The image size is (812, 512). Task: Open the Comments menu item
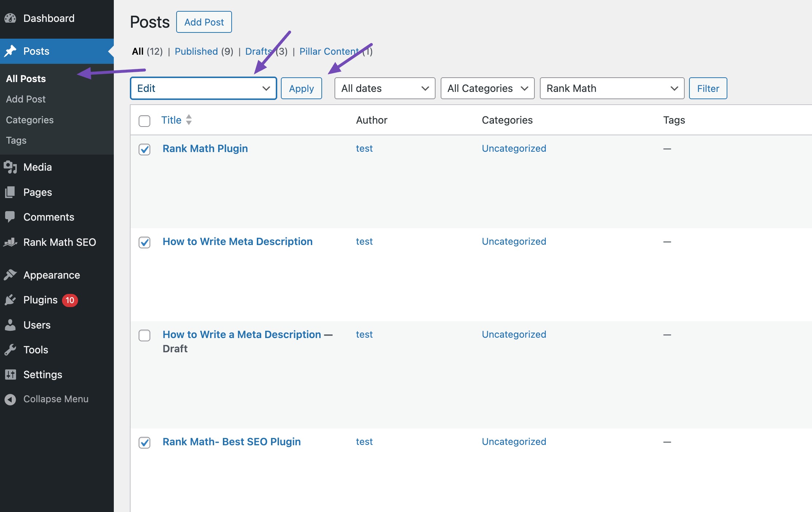(49, 217)
